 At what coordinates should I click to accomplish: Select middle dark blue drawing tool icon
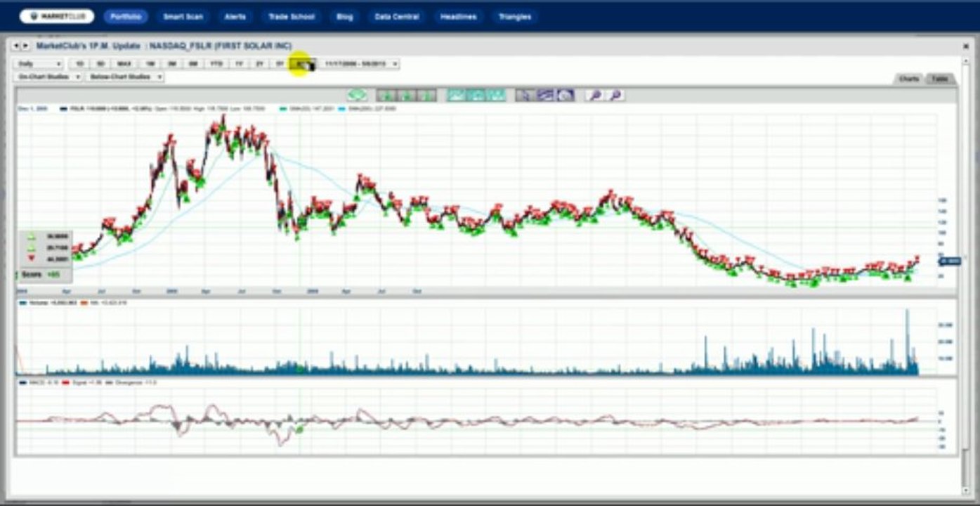[545, 95]
